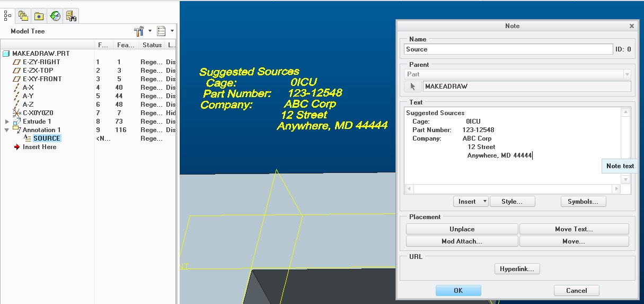Click the red Insert Here arrow icon
Image resolution: width=644 pixels, height=304 pixels.
coord(17,147)
